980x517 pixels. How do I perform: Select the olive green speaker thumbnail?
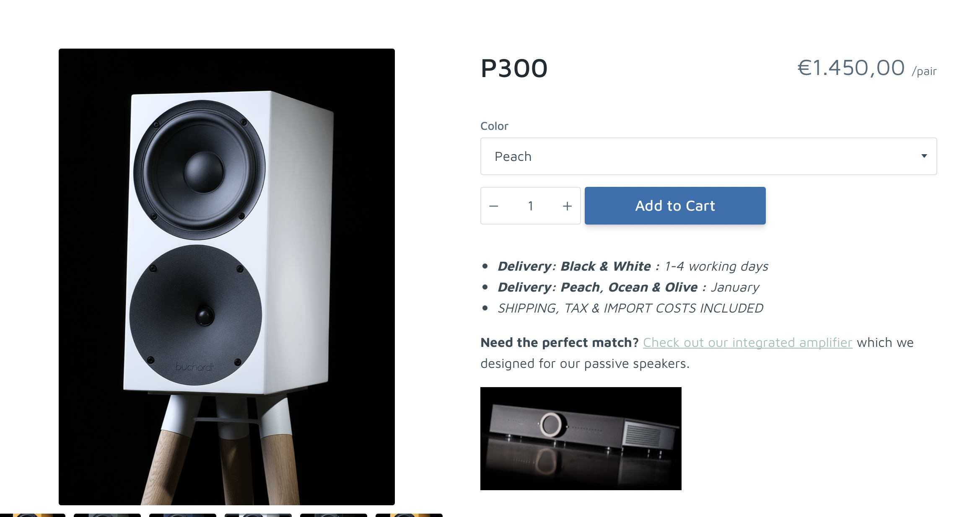107,515
